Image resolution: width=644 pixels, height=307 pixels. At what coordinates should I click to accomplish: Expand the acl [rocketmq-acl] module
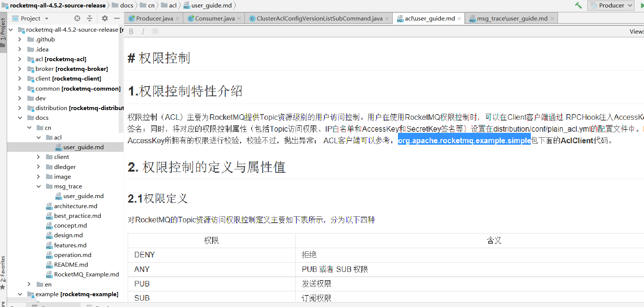coord(20,59)
